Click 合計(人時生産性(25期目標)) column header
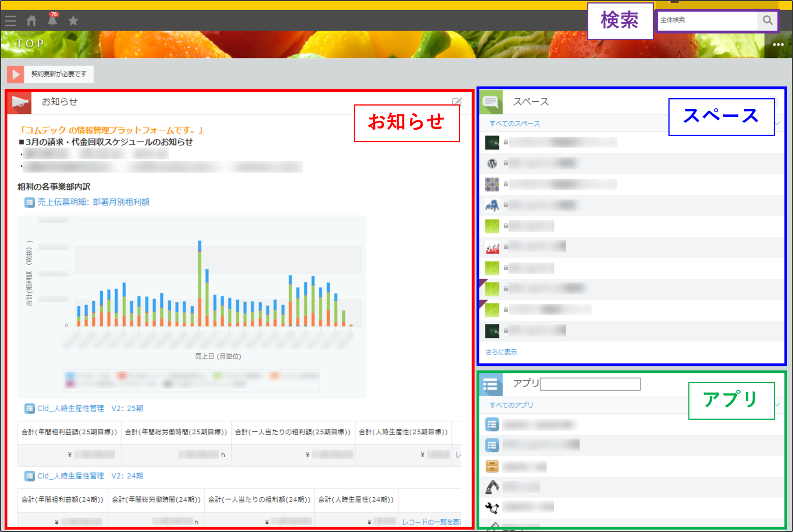 tap(403, 432)
